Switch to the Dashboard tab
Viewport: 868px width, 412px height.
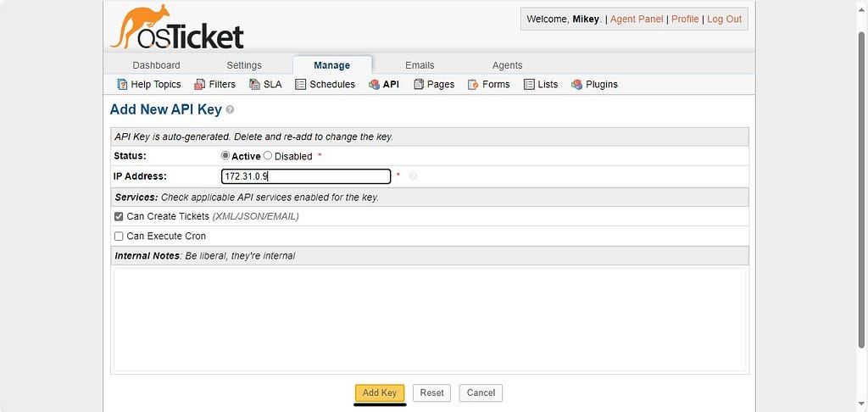(156, 65)
